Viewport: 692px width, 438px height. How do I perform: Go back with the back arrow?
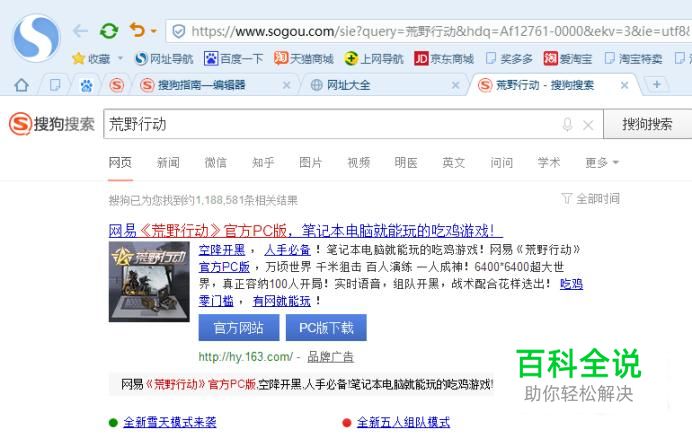80,31
